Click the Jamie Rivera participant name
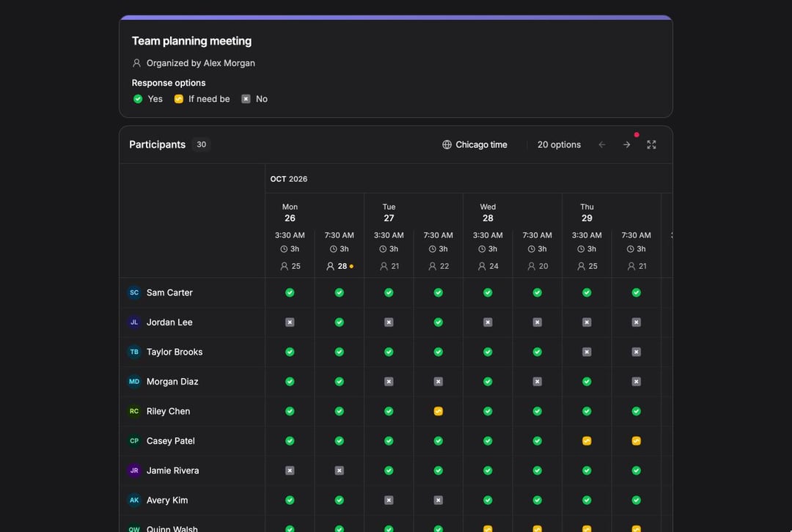 (x=173, y=470)
